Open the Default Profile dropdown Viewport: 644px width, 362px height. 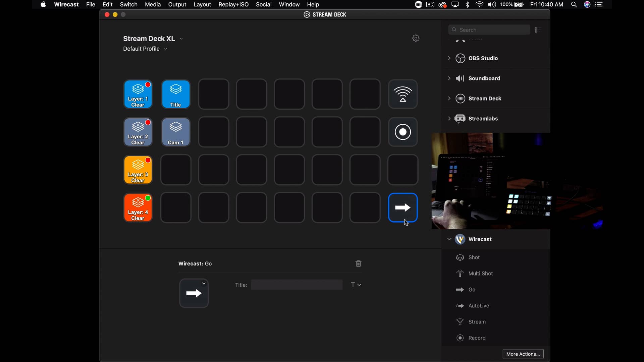pos(166,49)
